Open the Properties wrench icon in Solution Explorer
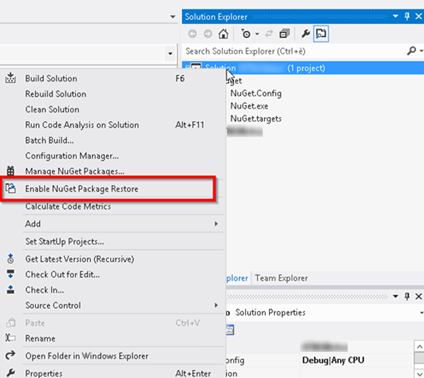The height and width of the screenshot is (378, 424). coord(305,34)
